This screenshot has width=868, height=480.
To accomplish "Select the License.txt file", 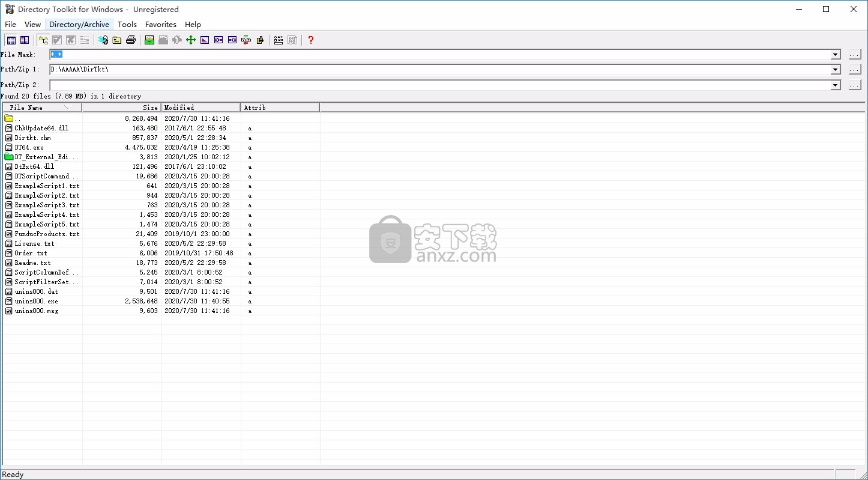I will click(34, 243).
